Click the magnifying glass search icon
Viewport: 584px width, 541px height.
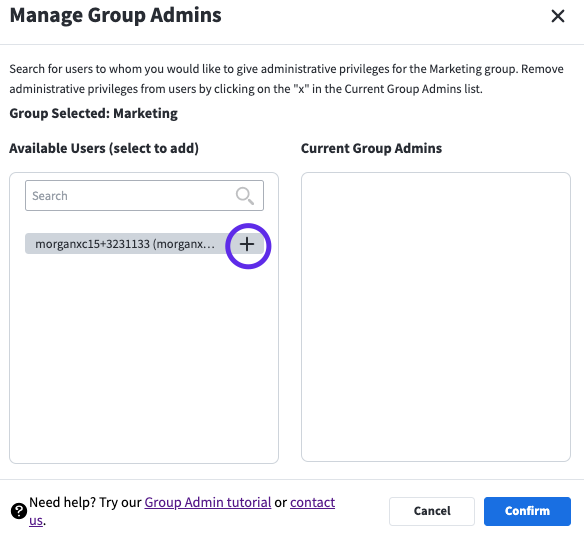[x=245, y=196]
